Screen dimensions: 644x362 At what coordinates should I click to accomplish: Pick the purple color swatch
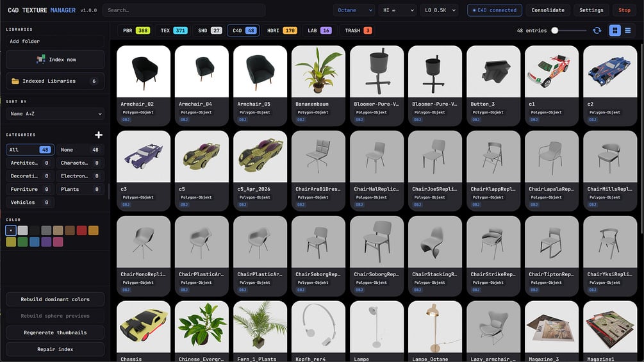point(46,242)
